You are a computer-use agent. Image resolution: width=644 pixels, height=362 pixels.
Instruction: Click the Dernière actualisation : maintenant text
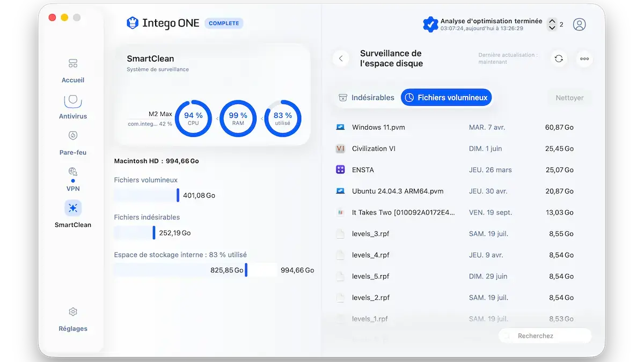tap(508, 58)
